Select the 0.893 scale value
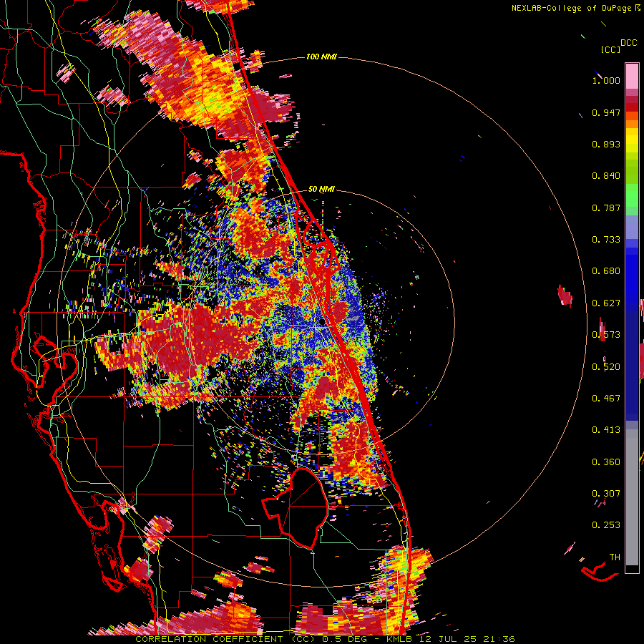 click(x=606, y=144)
